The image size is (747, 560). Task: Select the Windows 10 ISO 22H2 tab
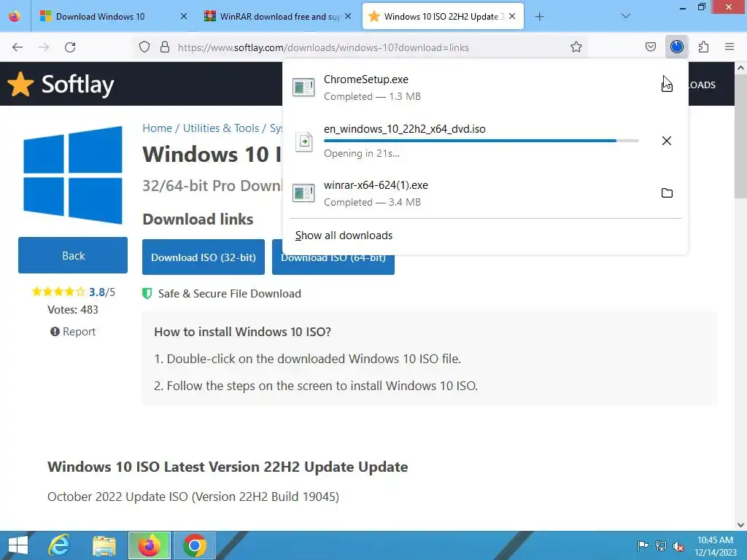point(443,17)
